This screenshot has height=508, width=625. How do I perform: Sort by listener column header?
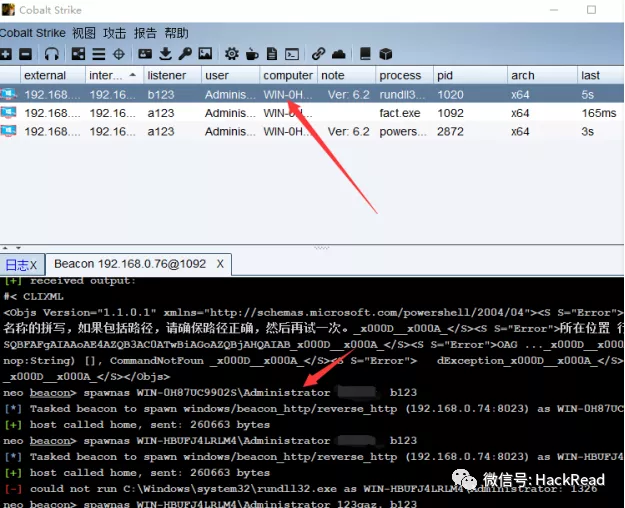pyautogui.click(x=172, y=75)
